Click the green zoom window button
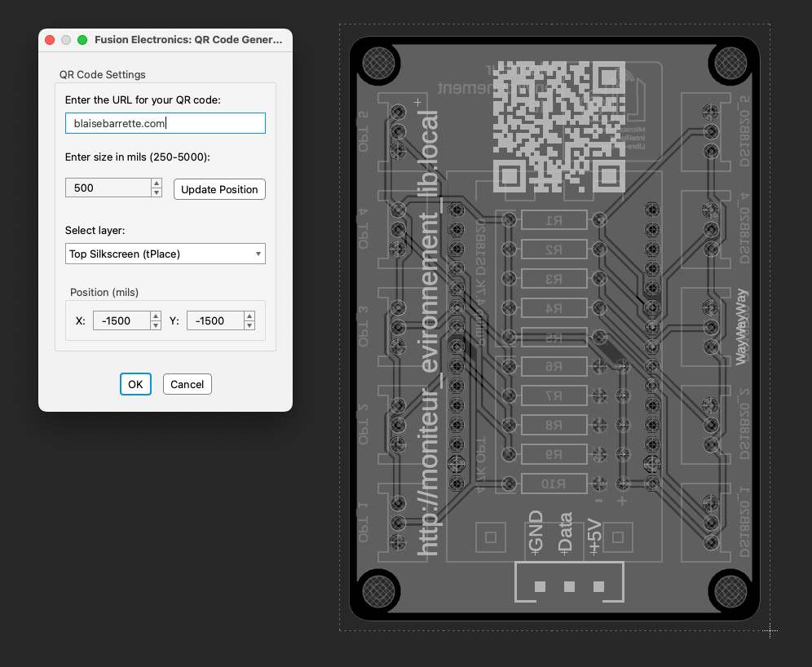 [82, 40]
